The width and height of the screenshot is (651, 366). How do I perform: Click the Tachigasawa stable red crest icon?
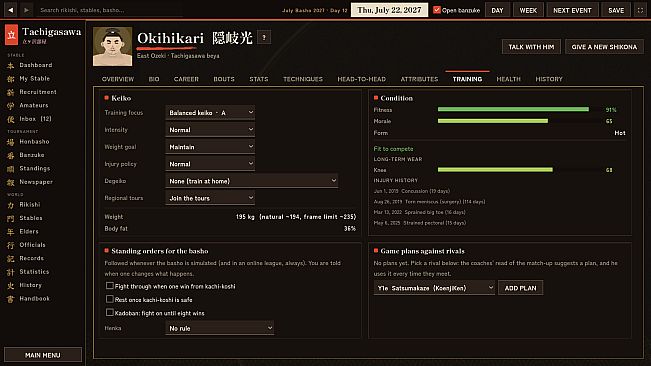[x=12, y=35]
